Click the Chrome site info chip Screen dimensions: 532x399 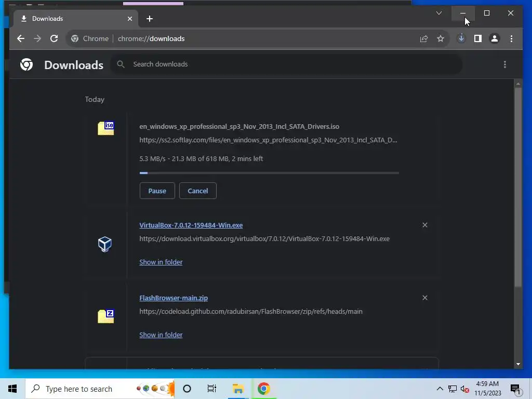[x=90, y=38]
